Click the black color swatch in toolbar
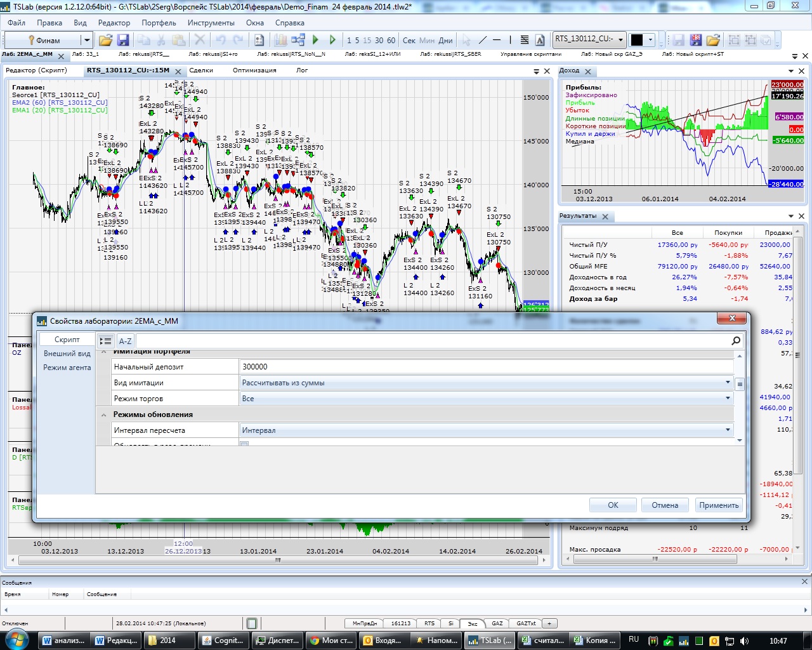The width and height of the screenshot is (812, 650). click(637, 40)
